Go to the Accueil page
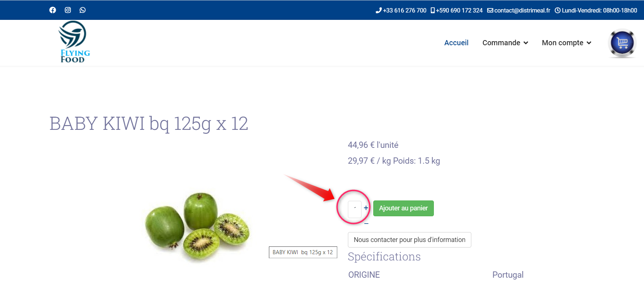The height and width of the screenshot is (281, 644). point(456,43)
